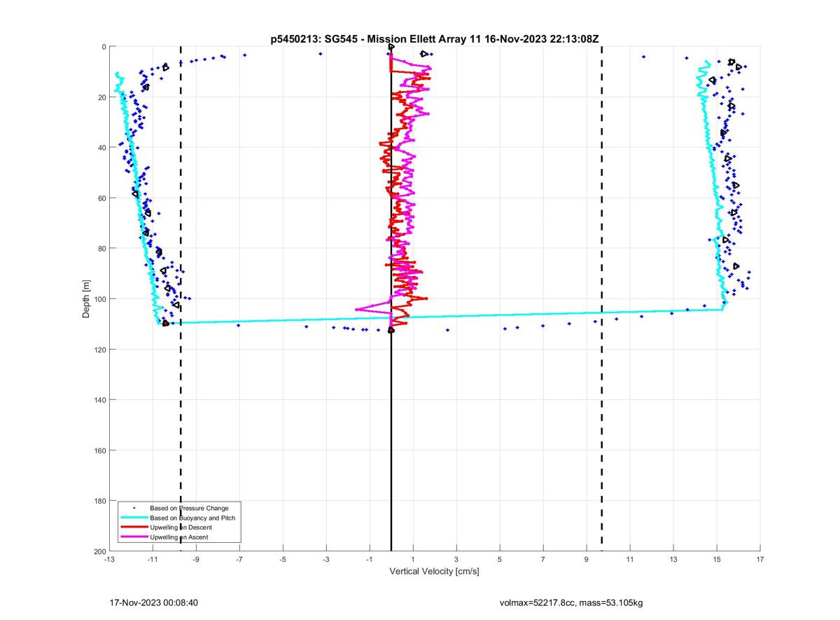Click the x-axis tick label -13
Viewport: 840px width, 620px height.
(109, 559)
